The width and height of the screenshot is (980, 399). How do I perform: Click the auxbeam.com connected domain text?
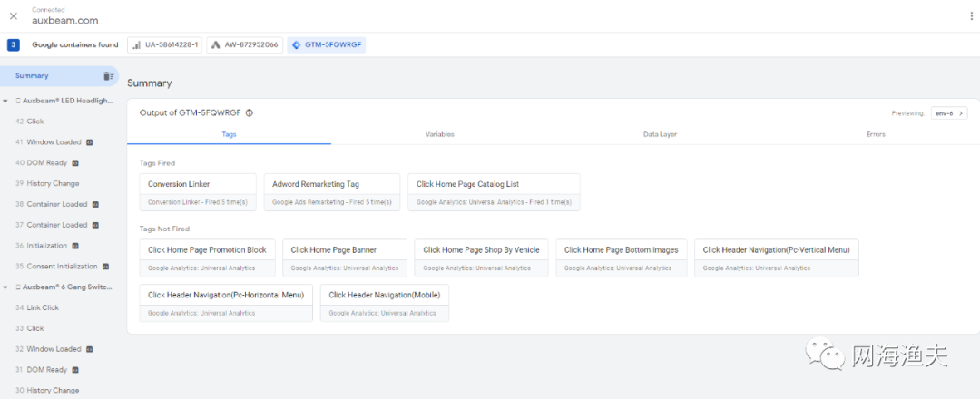coord(65,20)
